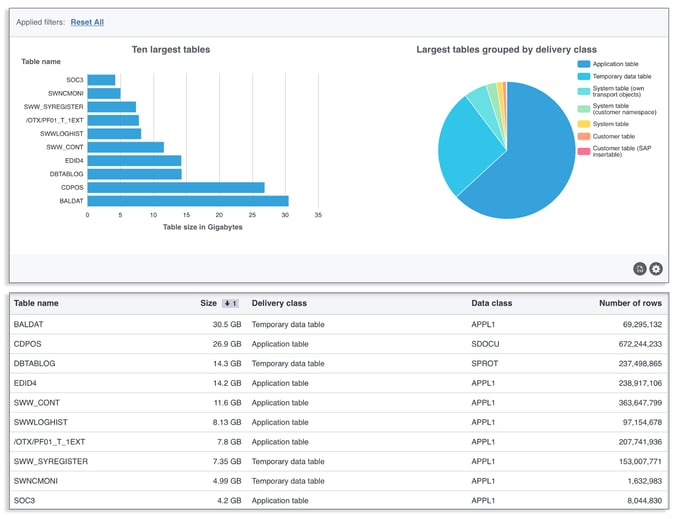The height and width of the screenshot is (519, 678).
Task: Click CDPOS in the table list
Action: [28, 344]
